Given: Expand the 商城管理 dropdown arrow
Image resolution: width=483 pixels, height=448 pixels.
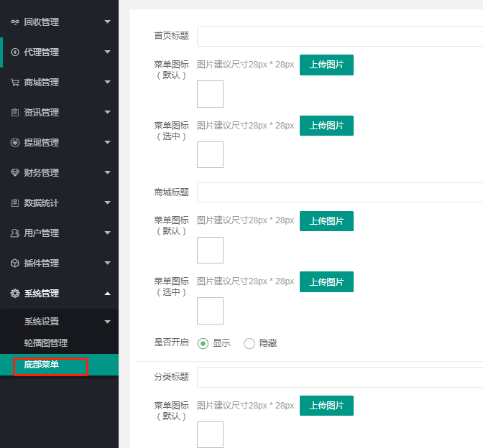Looking at the screenshot, I should (108, 82).
